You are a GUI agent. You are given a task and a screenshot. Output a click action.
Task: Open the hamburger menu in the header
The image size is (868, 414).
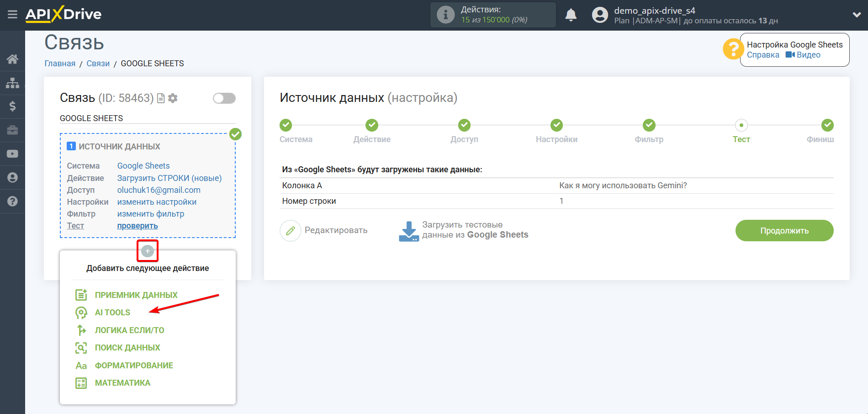click(12, 15)
